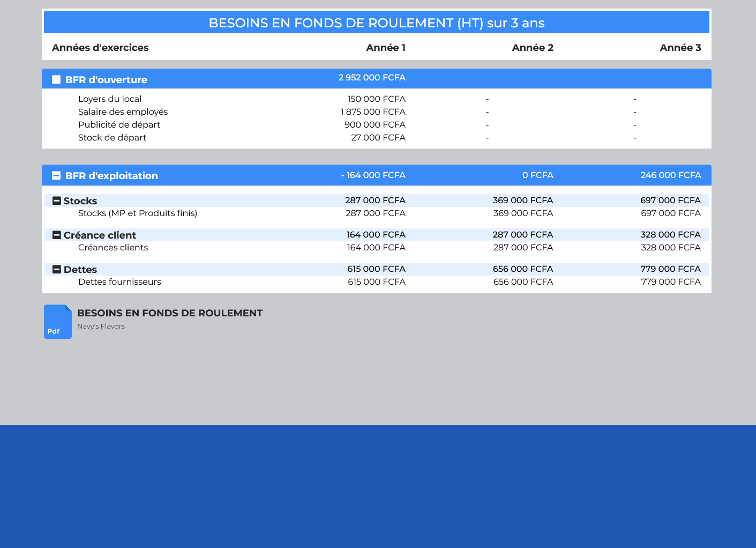756x548 pixels.
Task: Click the Stocks (MP et Produits finis) row
Action: (x=138, y=213)
